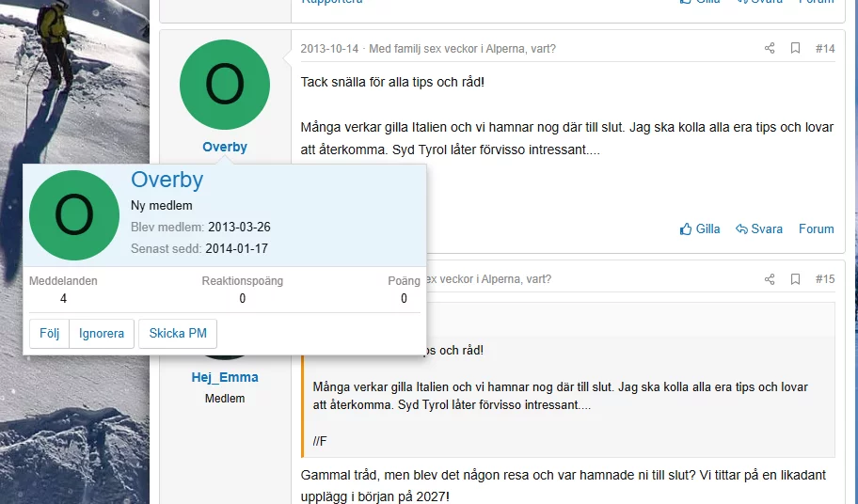
Task: Open the #15 post permalink
Action: (824, 279)
